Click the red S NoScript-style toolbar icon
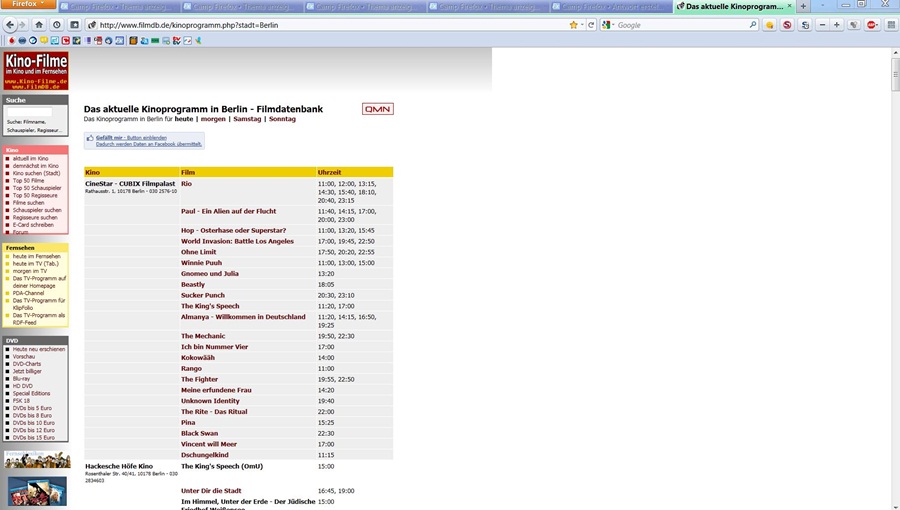 click(787, 25)
